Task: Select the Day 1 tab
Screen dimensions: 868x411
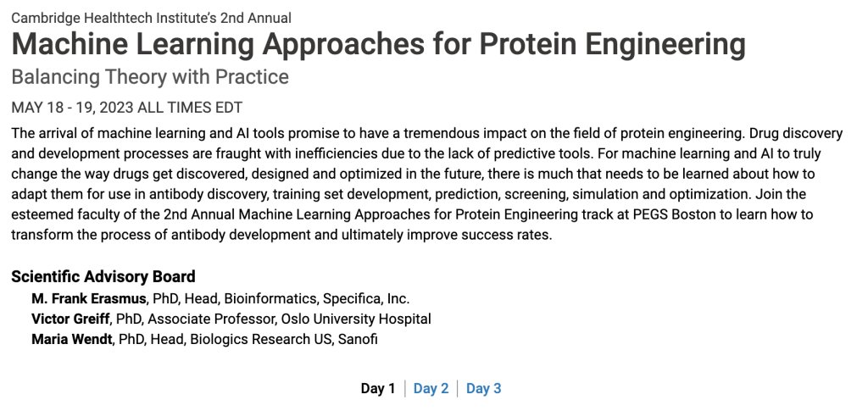Action: (378, 389)
